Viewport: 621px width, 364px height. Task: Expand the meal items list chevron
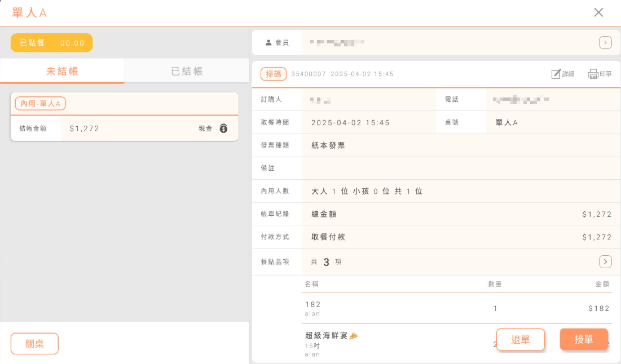pyautogui.click(x=605, y=261)
